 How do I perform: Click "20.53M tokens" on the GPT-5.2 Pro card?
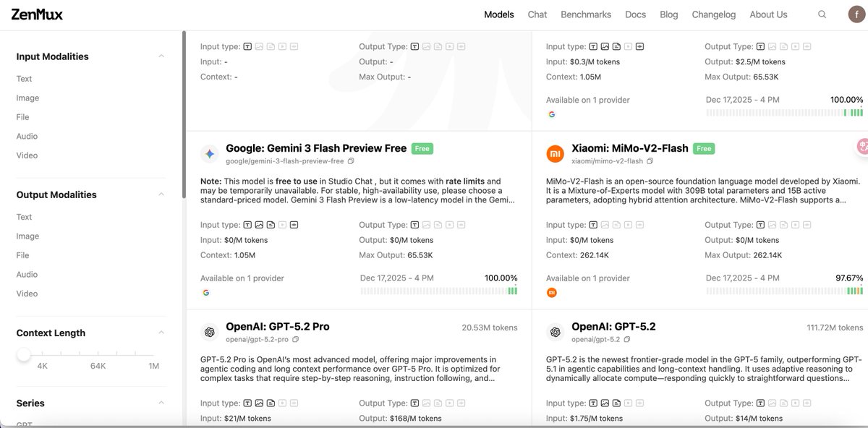click(490, 328)
